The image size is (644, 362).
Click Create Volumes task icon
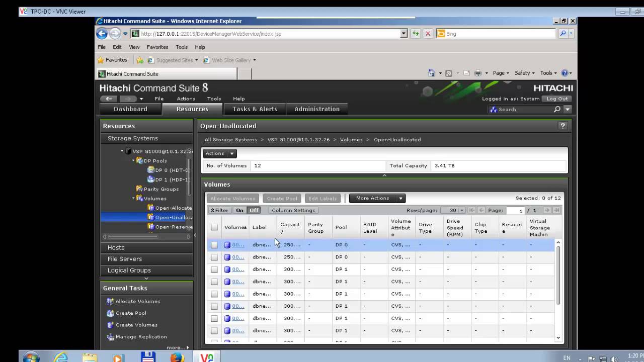[x=110, y=325]
